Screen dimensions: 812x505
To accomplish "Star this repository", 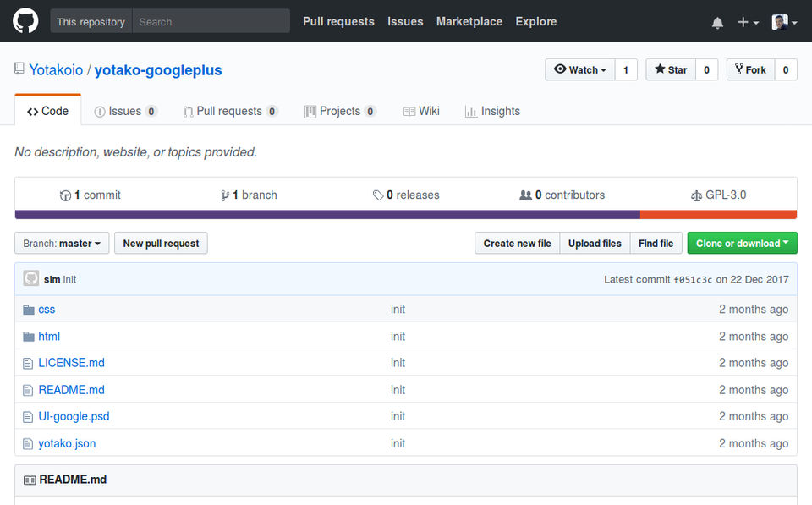I will (x=671, y=70).
